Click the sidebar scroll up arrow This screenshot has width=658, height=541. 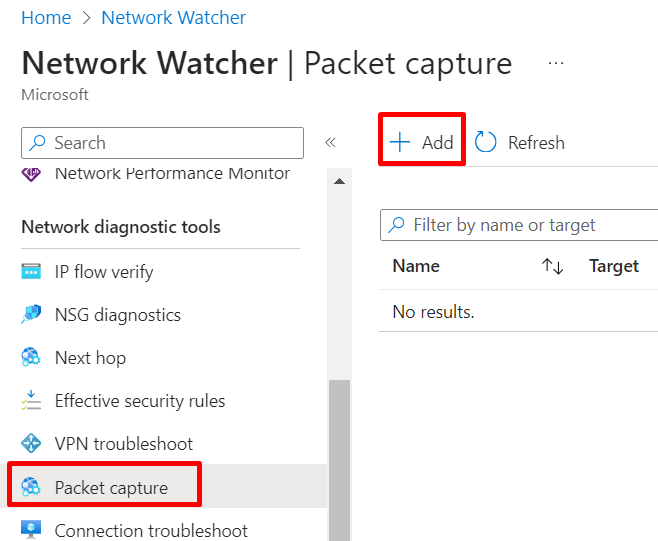point(339,181)
